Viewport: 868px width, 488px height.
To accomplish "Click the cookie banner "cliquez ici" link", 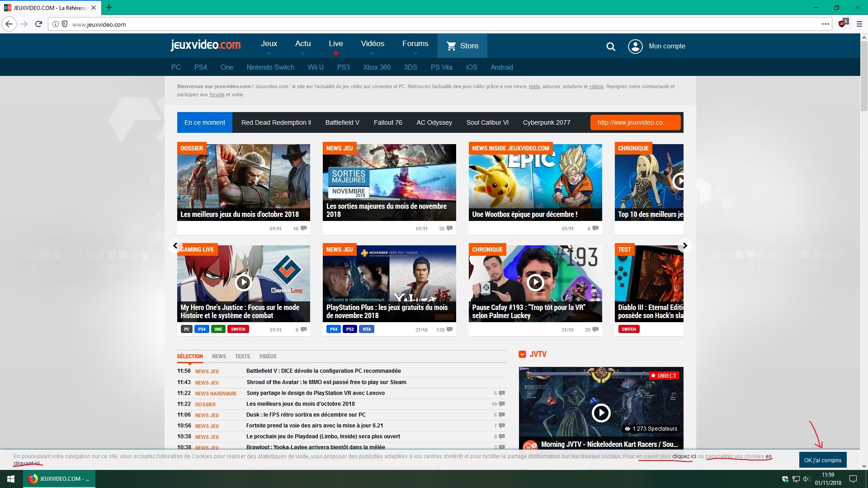I will [x=684, y=456].
